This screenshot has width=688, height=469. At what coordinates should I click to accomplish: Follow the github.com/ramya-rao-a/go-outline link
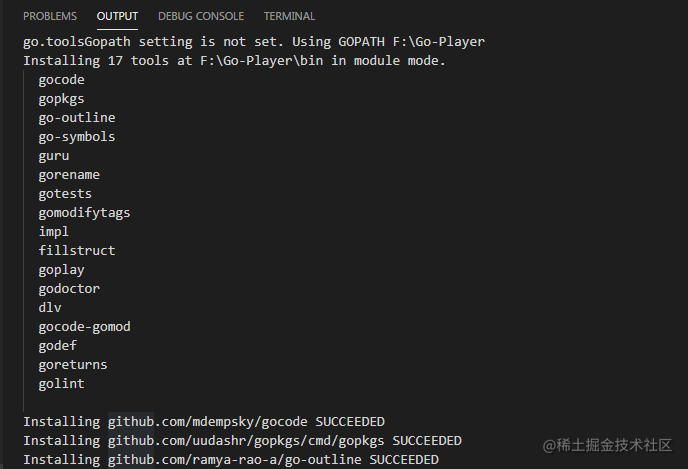pos(235,459)
